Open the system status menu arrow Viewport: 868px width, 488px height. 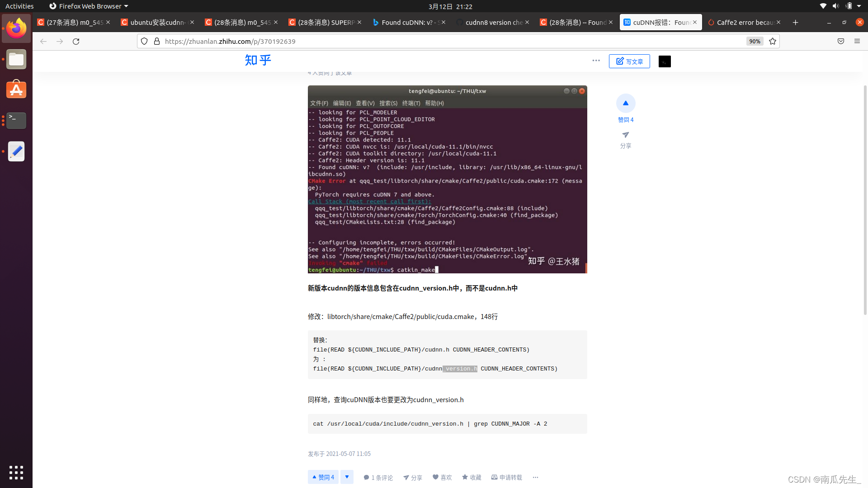click(x=859, y=6)
